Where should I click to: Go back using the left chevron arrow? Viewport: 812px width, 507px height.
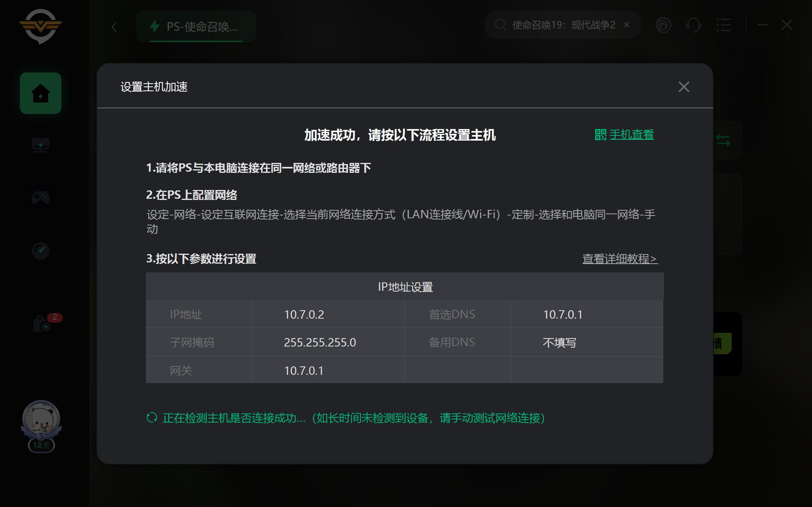(x=114, y=26)
